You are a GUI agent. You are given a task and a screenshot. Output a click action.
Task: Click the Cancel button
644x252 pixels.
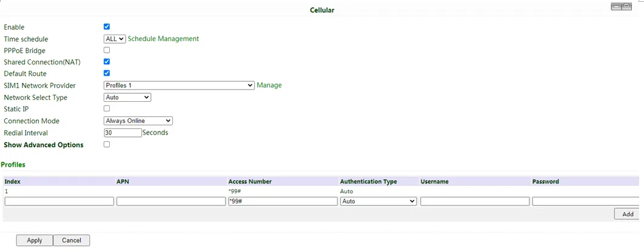(72, 240)
